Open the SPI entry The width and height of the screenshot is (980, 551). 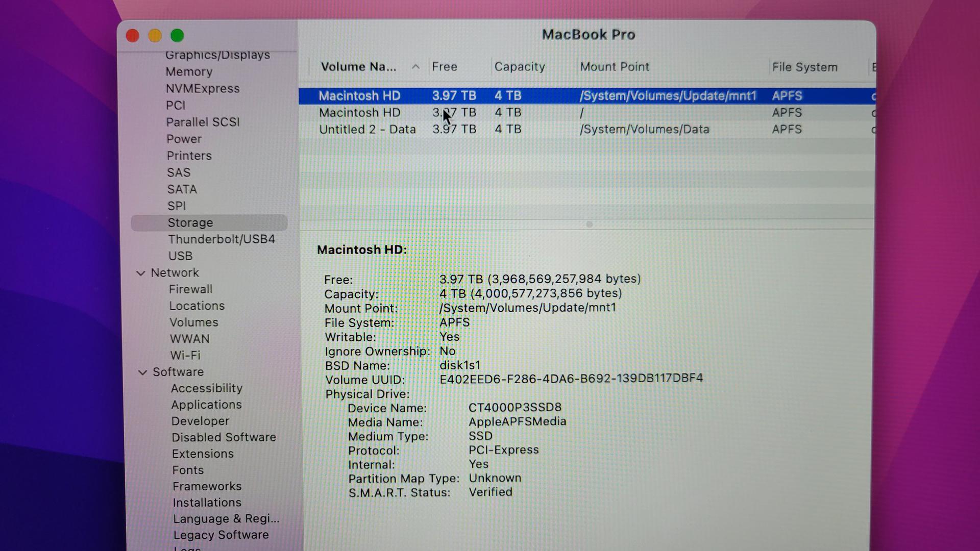click(177, 207)
